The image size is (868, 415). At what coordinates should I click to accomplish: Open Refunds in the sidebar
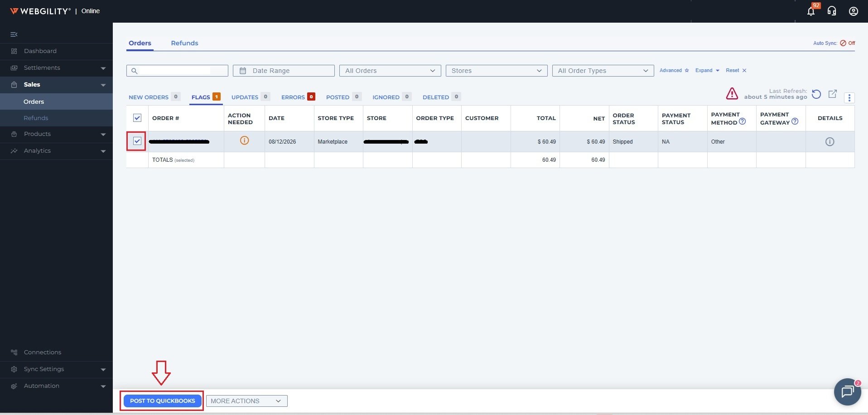tap(36, 118)
